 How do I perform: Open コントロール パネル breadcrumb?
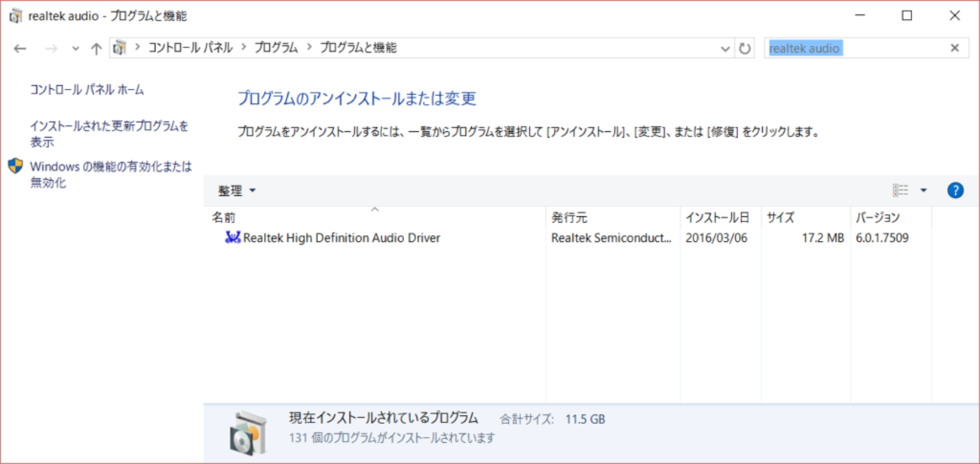point(190,47)
